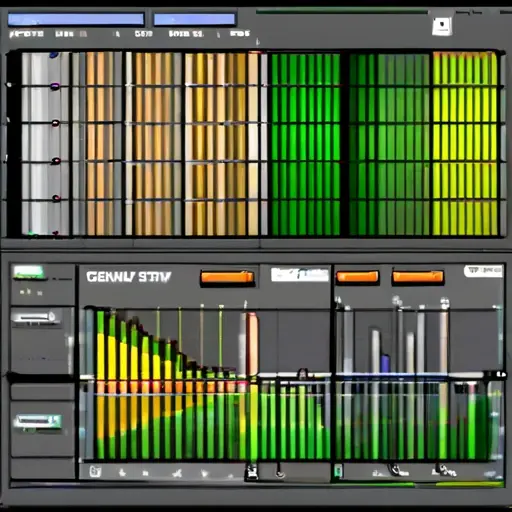
Task: Click the green-bordered button low in the left sidebar
Action: (39, 422)
